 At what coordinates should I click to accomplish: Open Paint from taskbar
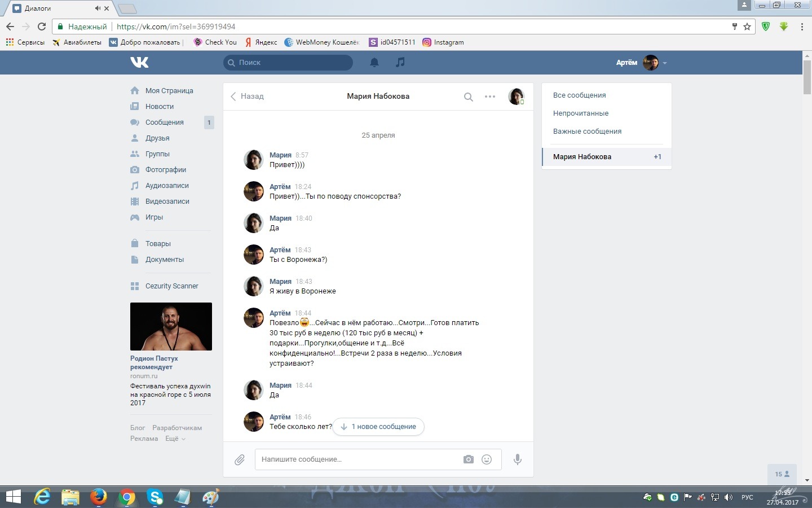(x=211, y=497)
